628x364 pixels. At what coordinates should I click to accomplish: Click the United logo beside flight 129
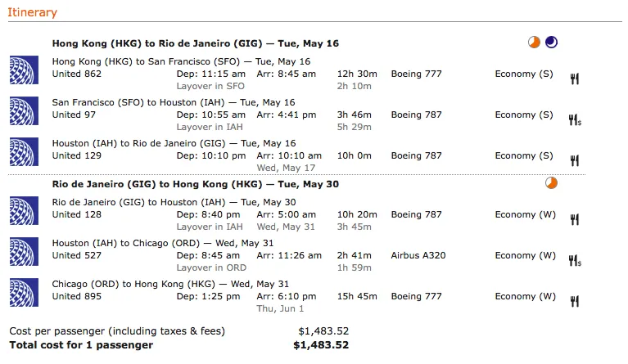click(24, 151)
